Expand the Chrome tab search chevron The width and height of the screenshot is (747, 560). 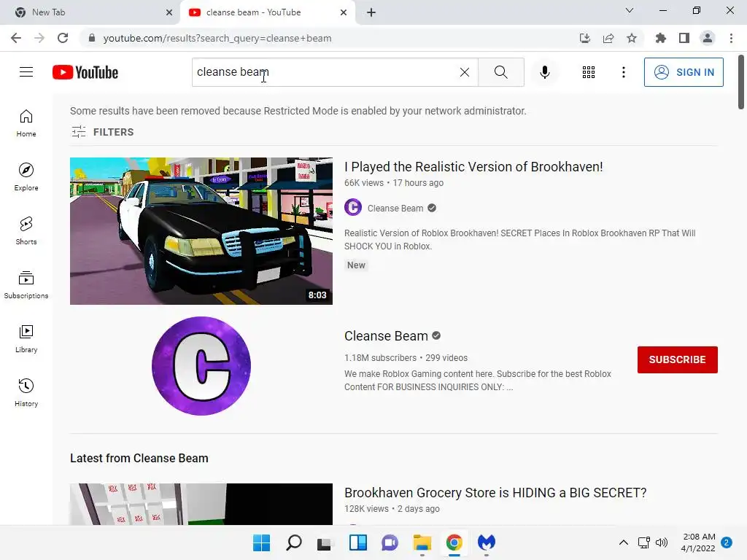coord(630,10)
